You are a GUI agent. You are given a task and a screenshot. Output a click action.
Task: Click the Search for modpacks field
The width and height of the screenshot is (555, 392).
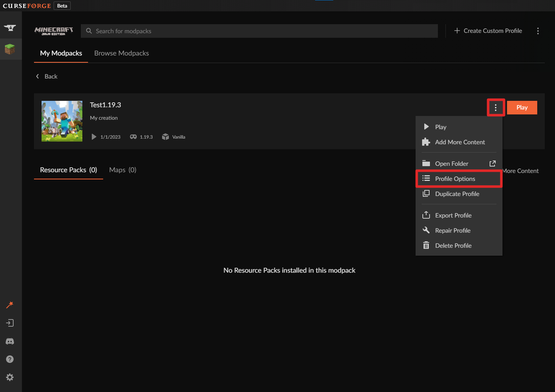pyautogui.click(x=261, y=31)
